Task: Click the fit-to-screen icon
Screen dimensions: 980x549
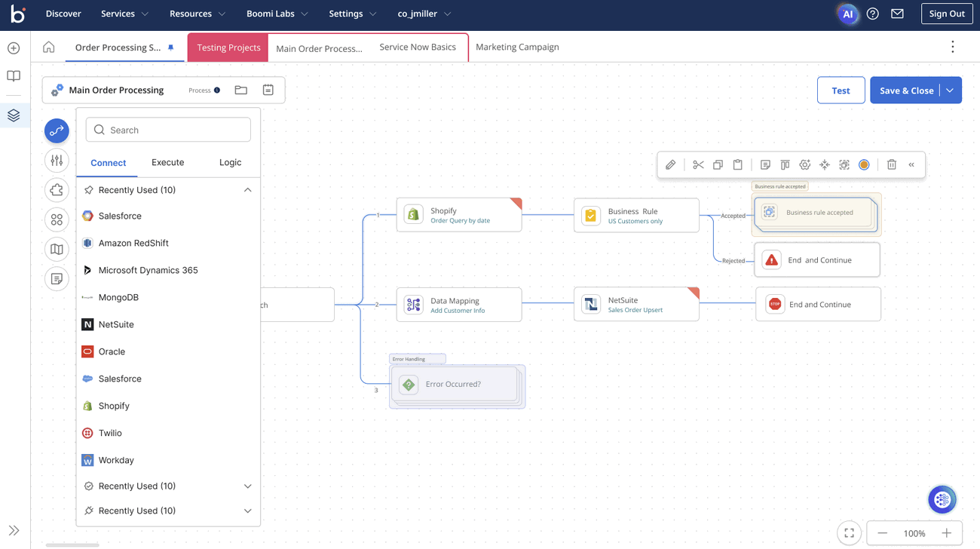Action: pos(849,533)
